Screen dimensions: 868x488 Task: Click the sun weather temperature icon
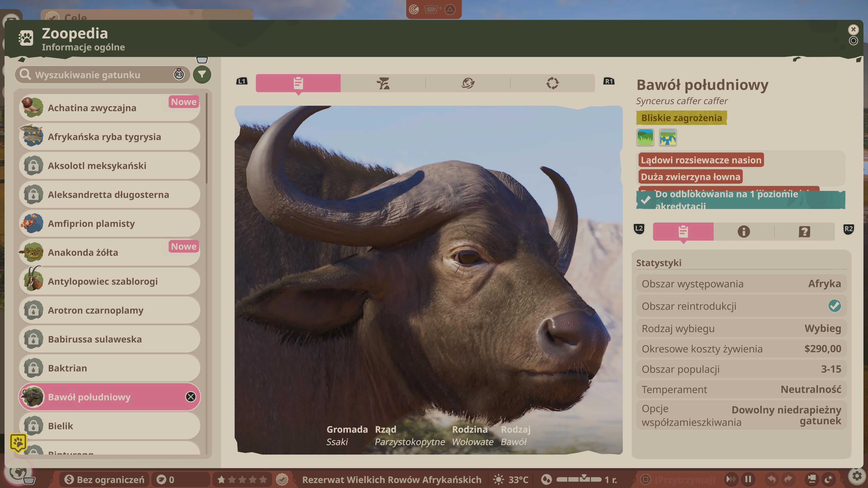(x=498, y=480)
